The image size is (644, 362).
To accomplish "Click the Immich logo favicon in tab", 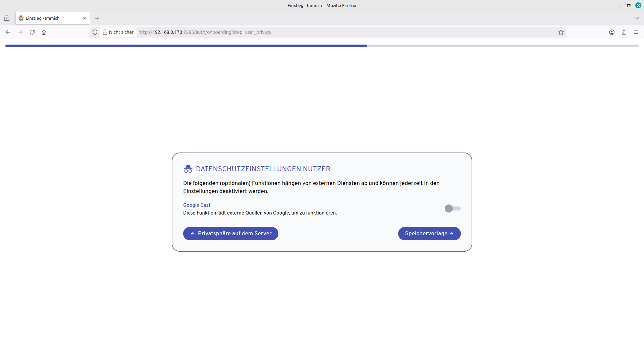I will [21, 18].
